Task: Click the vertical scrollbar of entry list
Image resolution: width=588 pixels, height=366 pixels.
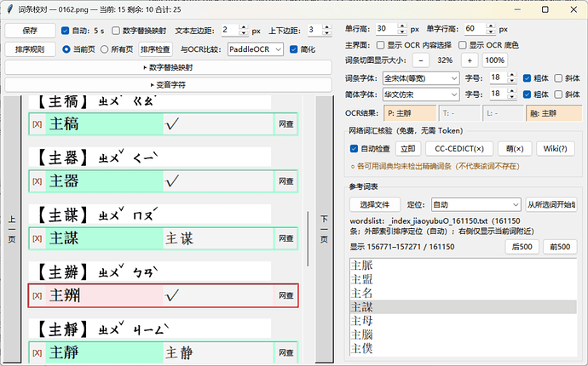Action: pos(308,238)
